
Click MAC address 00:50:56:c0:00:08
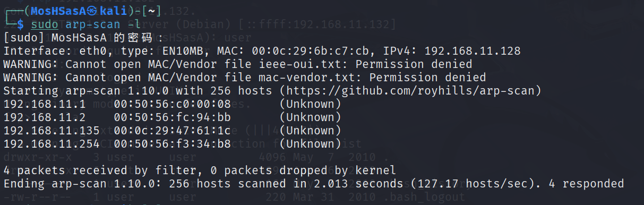(x=172, y=104)
